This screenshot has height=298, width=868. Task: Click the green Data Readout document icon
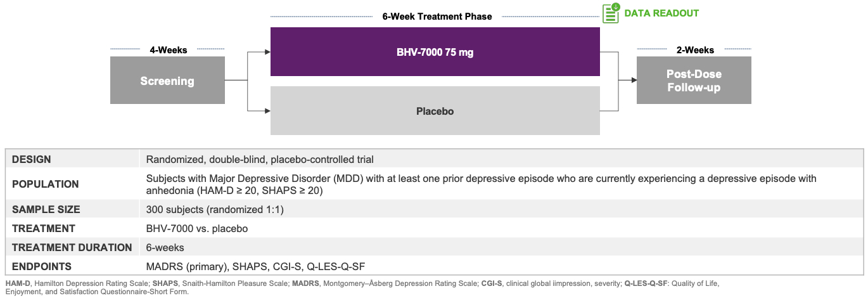point(611,13)
